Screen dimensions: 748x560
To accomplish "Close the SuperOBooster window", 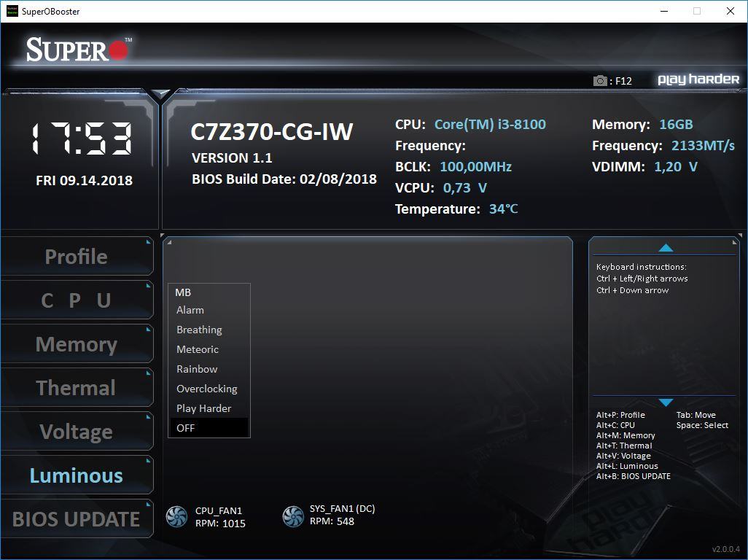I will click(731, 11).
